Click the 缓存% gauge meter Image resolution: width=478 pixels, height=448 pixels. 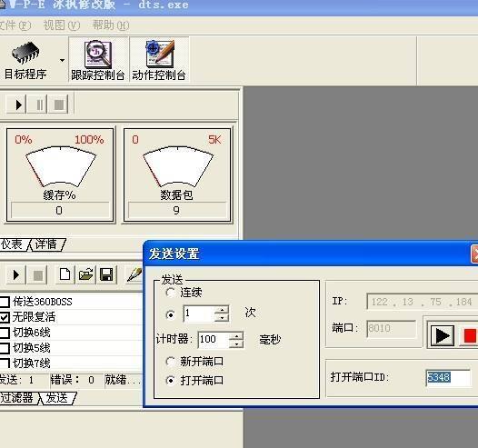pos(60,166)
